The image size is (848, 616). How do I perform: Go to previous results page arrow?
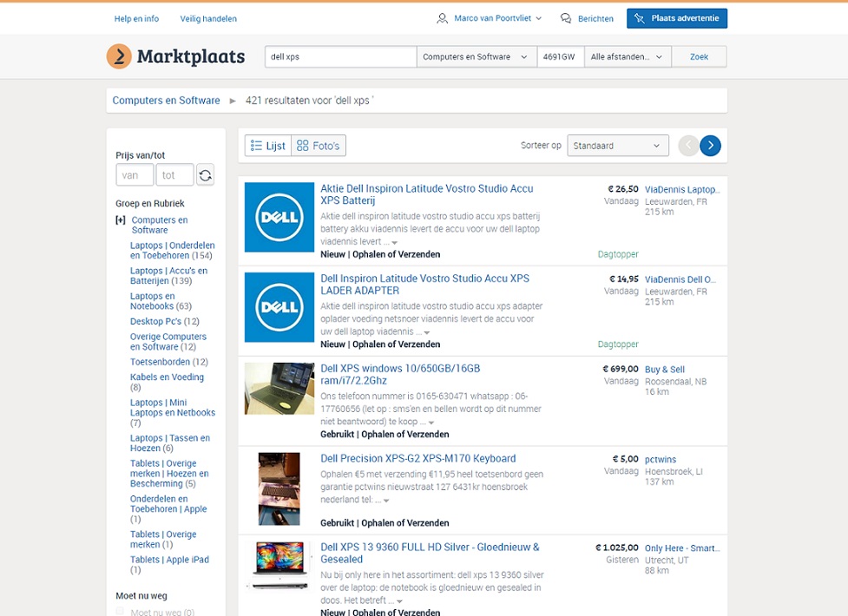pos(688,146)
